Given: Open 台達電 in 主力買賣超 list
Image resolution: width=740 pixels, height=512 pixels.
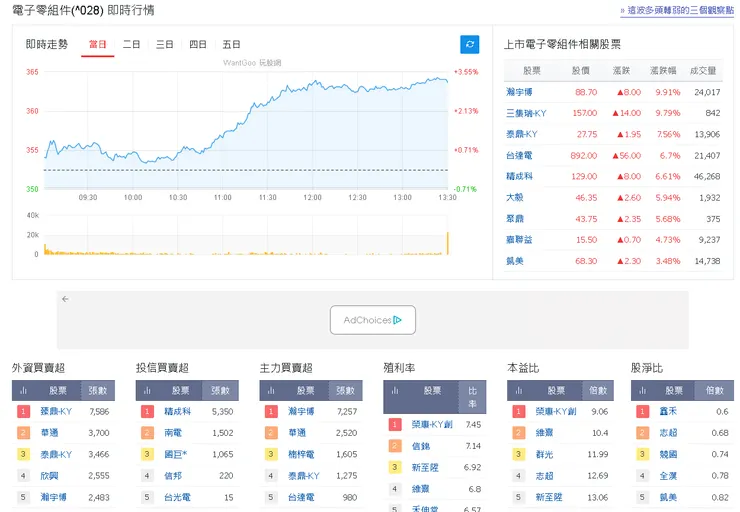Looking at the screenshot, I should click(301, 497).
